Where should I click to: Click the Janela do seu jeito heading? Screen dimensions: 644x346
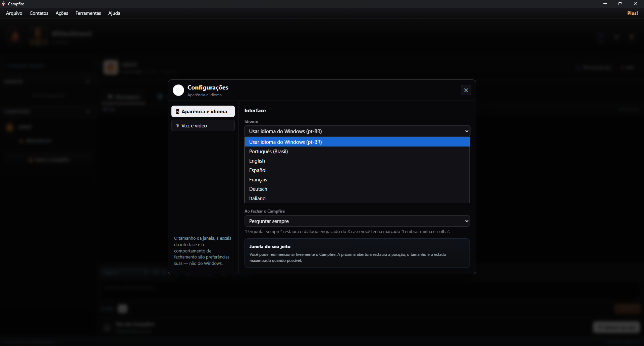tap(270, 246)
